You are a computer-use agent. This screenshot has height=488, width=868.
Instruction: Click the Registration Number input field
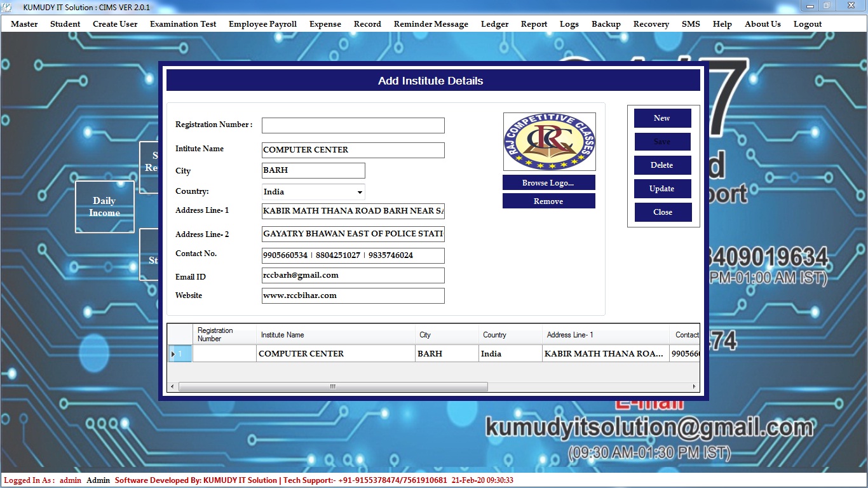point(353,125)
